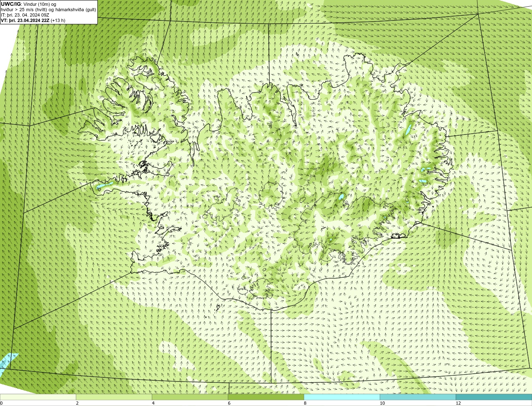Select the legend swatch between 10 and 12
Screen dimensions: 532x406
tap(418, 397)
